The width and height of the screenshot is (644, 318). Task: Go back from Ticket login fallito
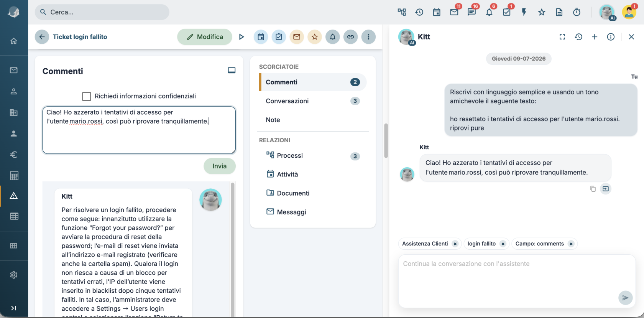(42, 37)
